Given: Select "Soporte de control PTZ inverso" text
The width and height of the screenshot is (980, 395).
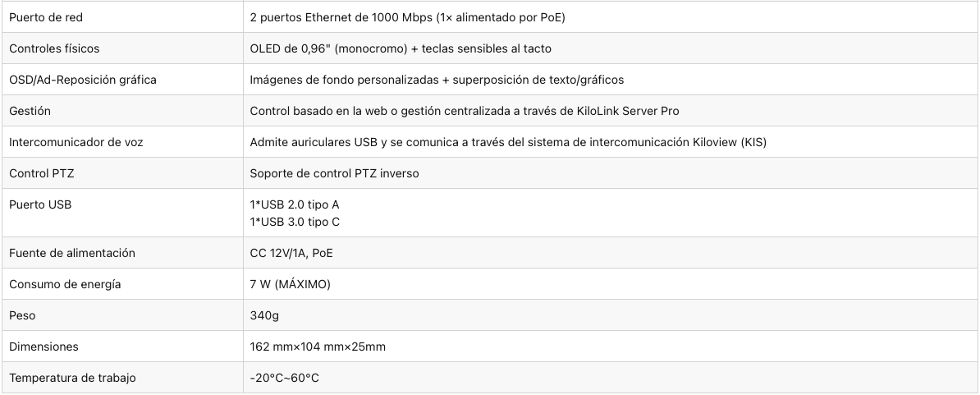Looking at the screenshot, I should click(335, 173).
